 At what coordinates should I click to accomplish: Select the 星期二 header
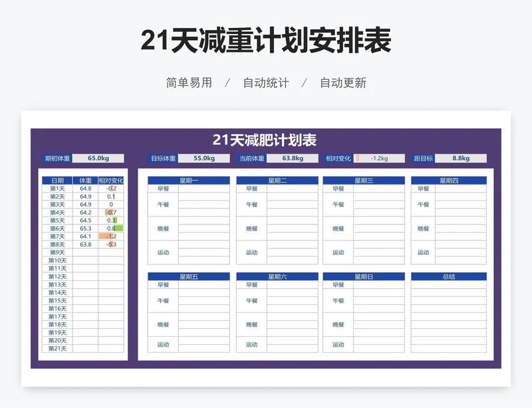277,180
